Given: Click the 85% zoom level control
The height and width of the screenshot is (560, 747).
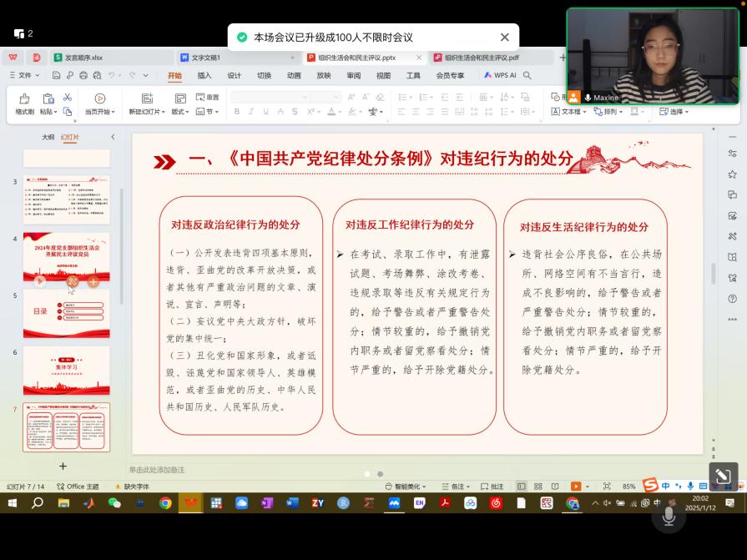Looking at the screenshot, I should click(628, 485).
